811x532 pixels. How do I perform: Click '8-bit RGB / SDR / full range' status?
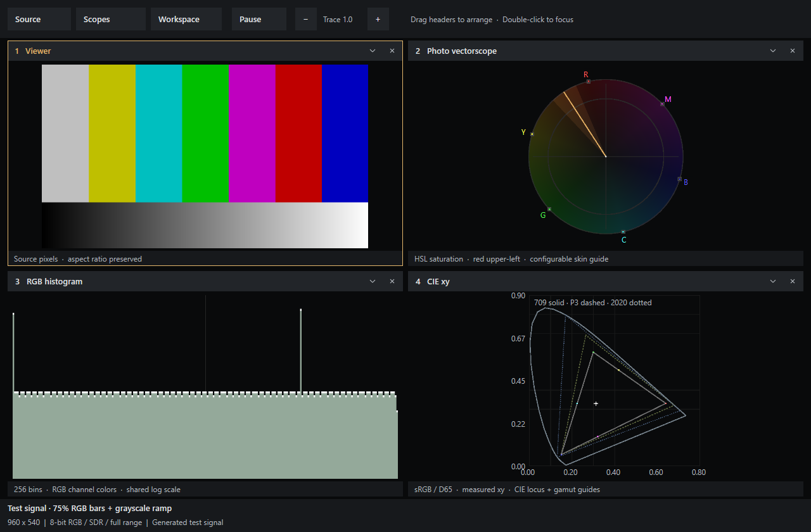(96, 522)
